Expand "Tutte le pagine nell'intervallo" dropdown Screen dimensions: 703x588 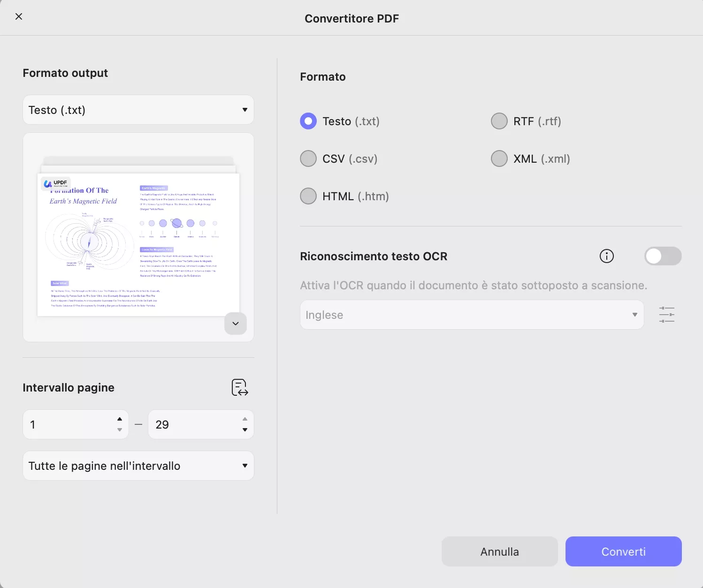(138, 466)
